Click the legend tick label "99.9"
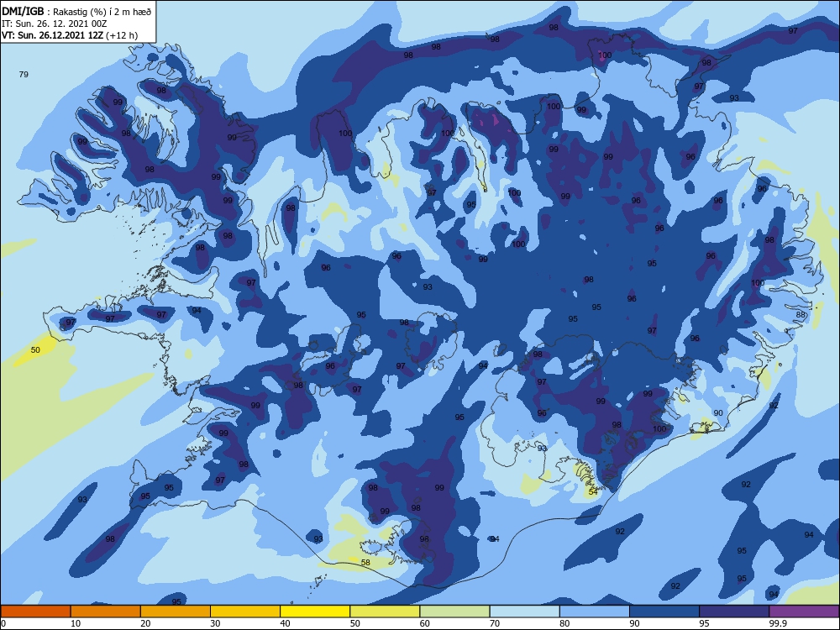 pyautogui.click(x=777, y=623)
